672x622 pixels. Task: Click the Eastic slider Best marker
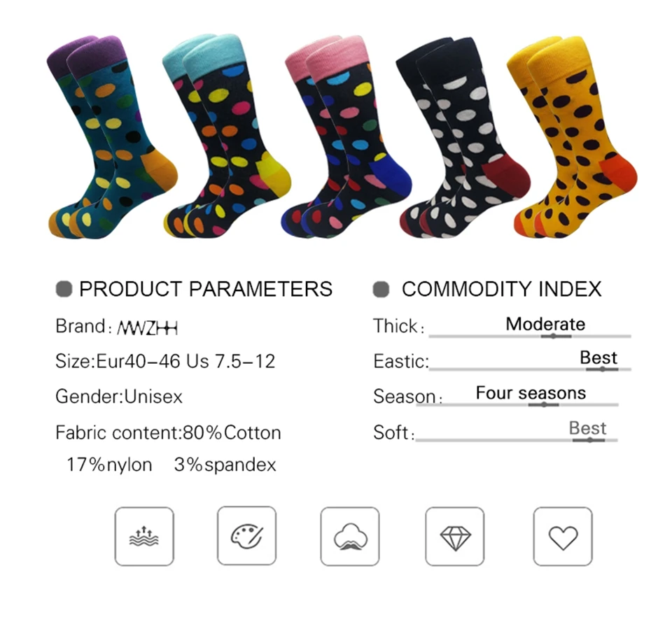(x=602, y=369)
